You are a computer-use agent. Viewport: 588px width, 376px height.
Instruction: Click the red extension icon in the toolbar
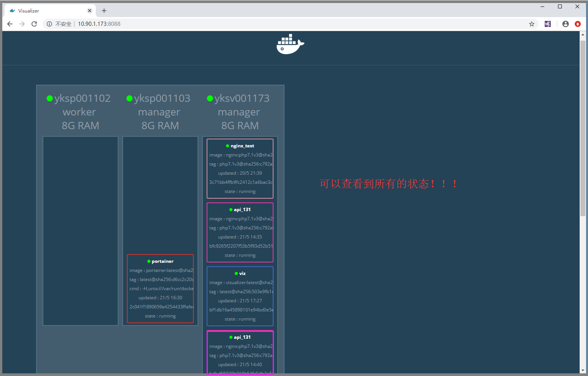[578, 24]
